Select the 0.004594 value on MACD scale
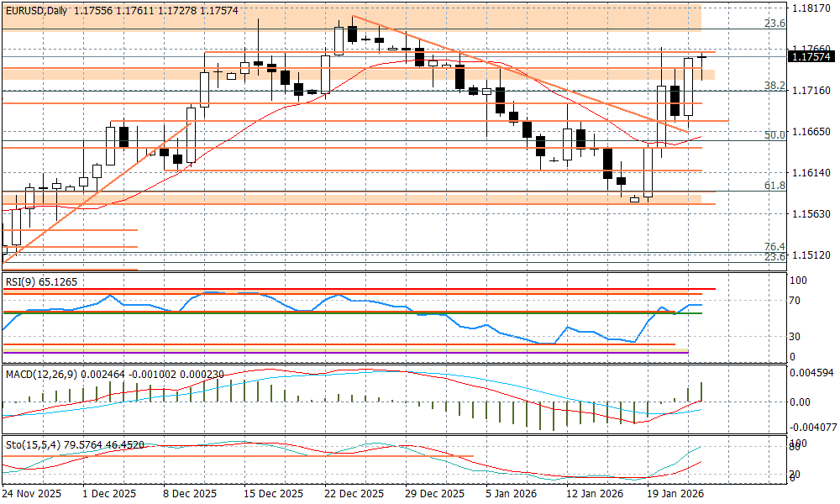The image size is (840, 504). pos(813,372)
